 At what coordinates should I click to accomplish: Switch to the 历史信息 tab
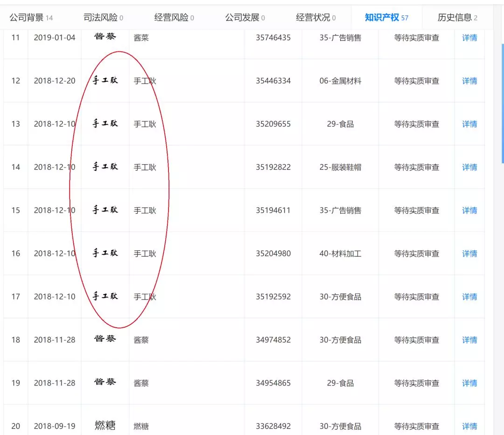457,18
